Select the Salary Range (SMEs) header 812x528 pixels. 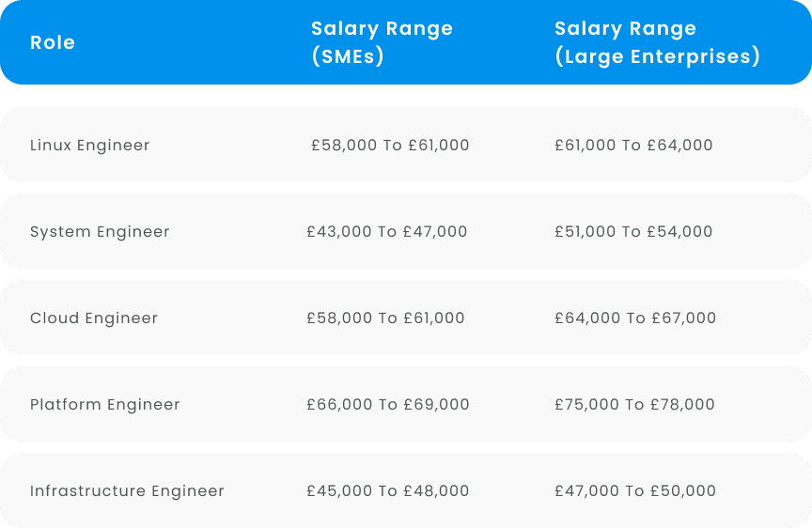(x=382, y=42)
